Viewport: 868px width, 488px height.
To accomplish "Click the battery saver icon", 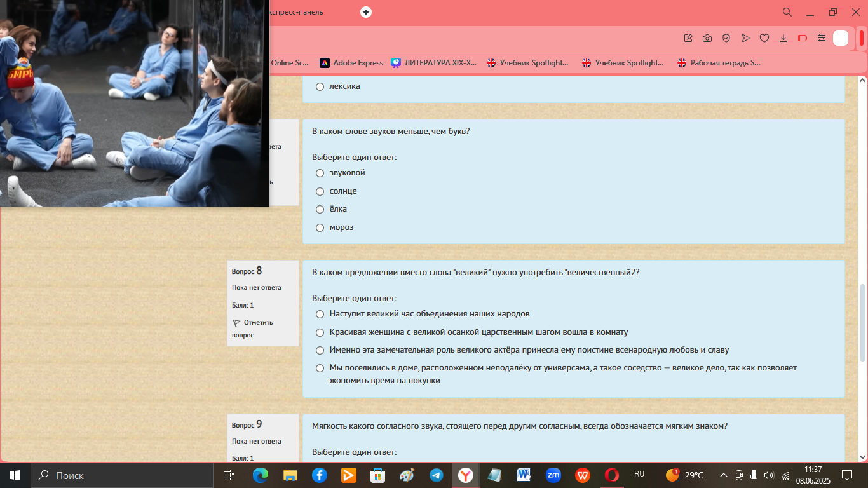I will (803, 38).
